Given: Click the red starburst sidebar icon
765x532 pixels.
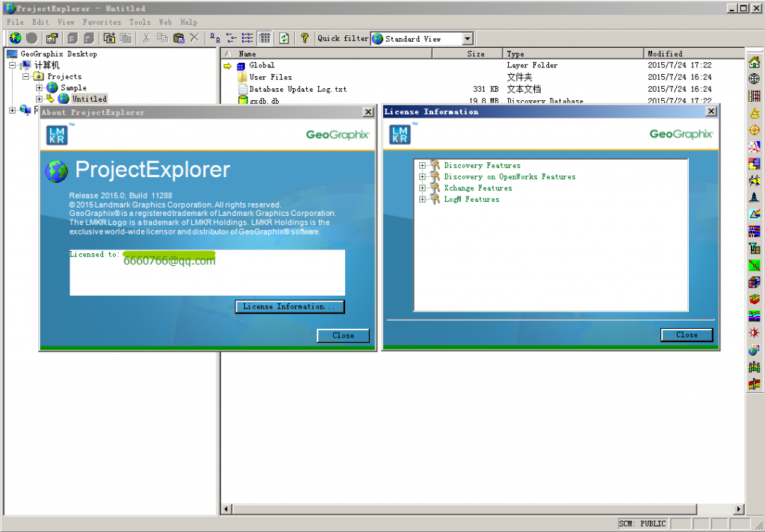Looking at the screenshot, I should tap(755, 333).
